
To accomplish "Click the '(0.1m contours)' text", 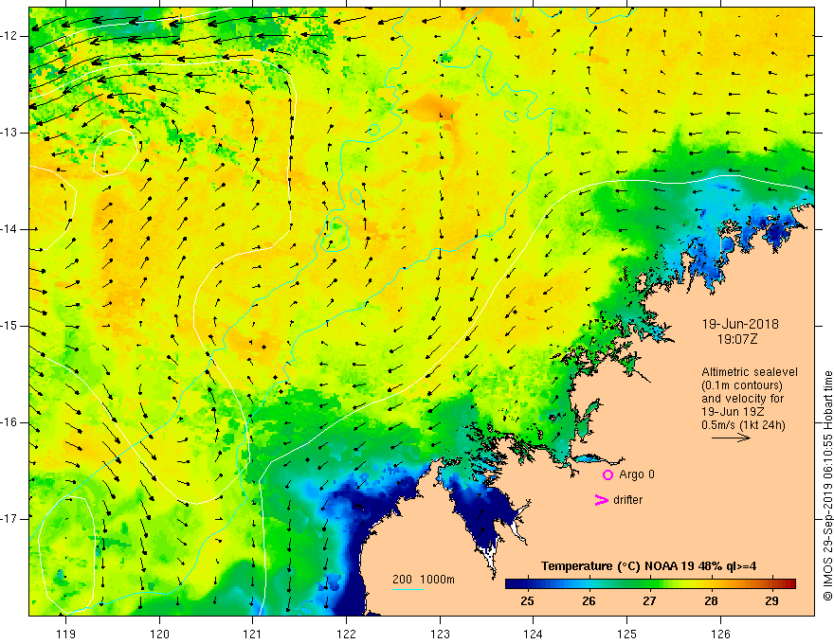I will tap(742, 385).
